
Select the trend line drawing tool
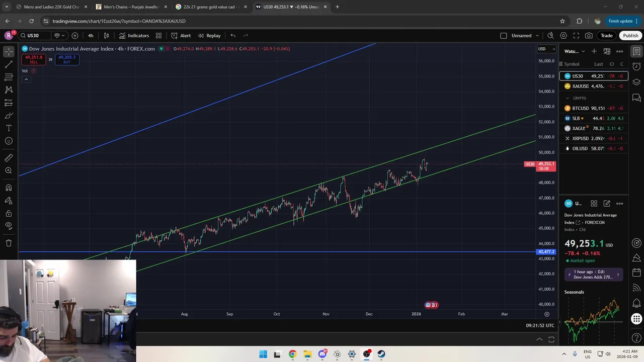tap(9, 64)
